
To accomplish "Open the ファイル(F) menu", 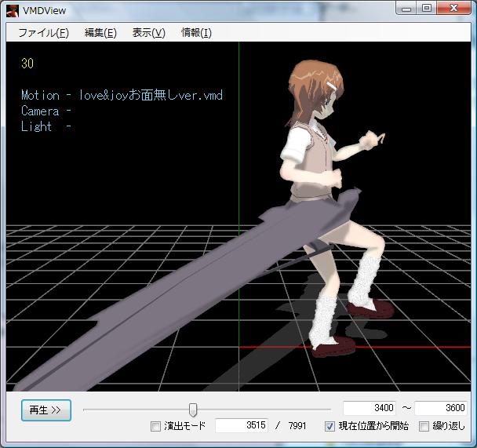I will pyautogui.click(x=43, y=32).
